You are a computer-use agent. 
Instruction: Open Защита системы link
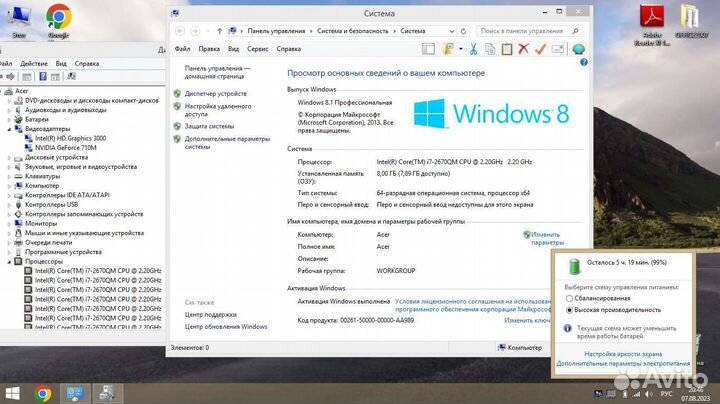(x=209, y=126)
